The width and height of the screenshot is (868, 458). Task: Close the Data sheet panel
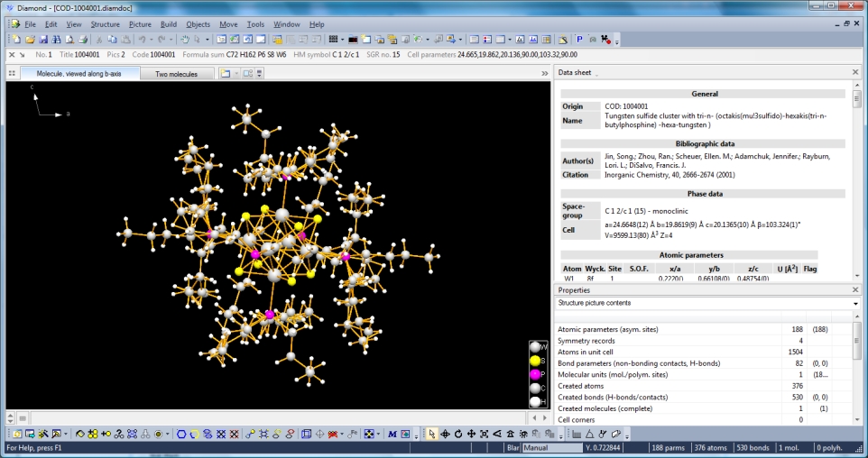(x=855, y=72)
